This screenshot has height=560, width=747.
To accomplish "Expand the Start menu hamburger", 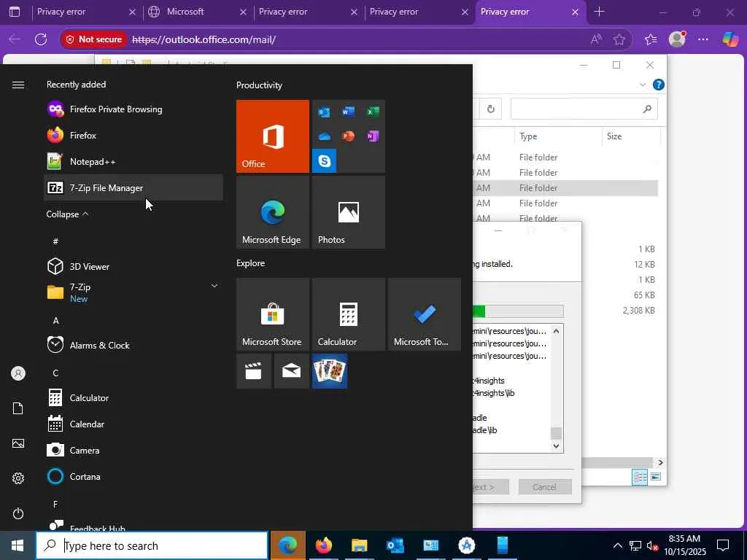I will tap(18, 85).
